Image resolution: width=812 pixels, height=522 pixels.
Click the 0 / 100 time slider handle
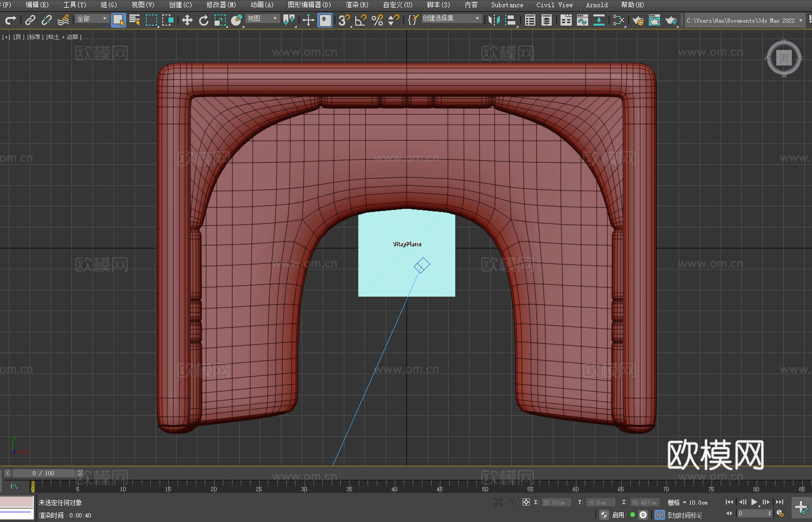(x=44, y=473)
